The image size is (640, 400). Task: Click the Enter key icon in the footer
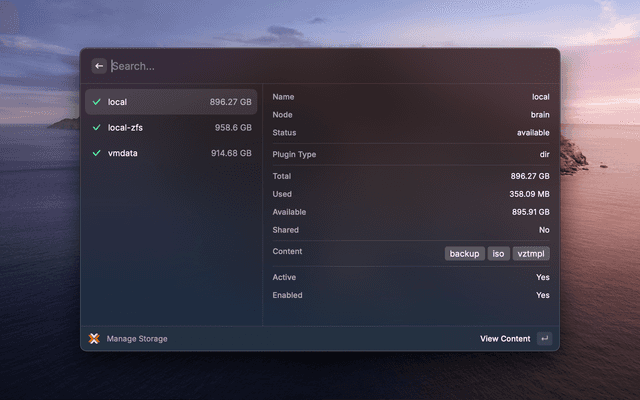(x=543, y=339)
